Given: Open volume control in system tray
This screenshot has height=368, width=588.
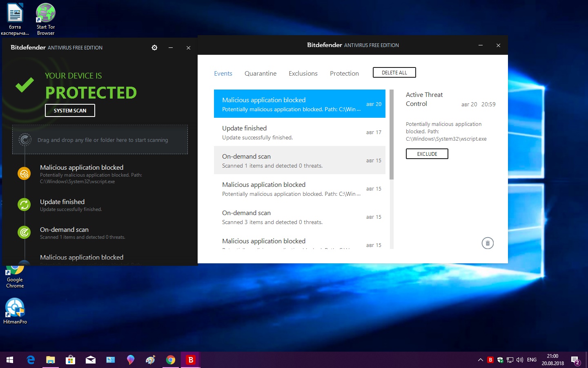Looking at the screenshot, I should (x=520, y=360).
